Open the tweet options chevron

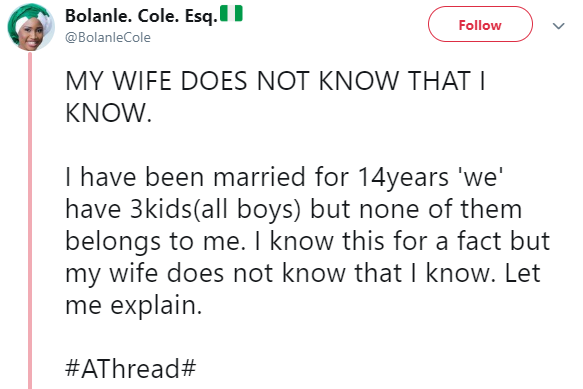pos(558,26)
